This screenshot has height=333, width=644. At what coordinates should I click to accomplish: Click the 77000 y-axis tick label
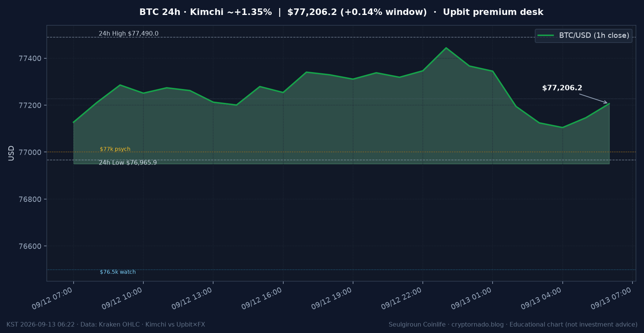[30, 152]
